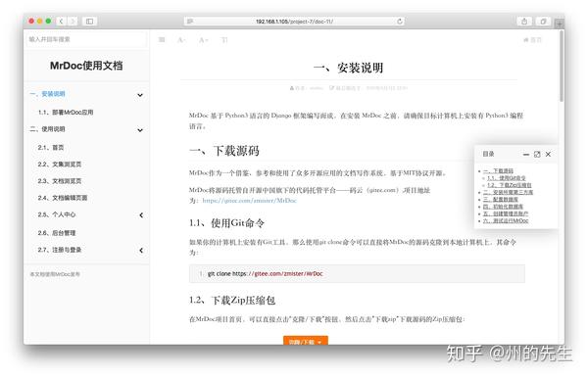Open 2.5、个人中心 document
The width and height of the screenshot is (588, 378).
point(57,214)
